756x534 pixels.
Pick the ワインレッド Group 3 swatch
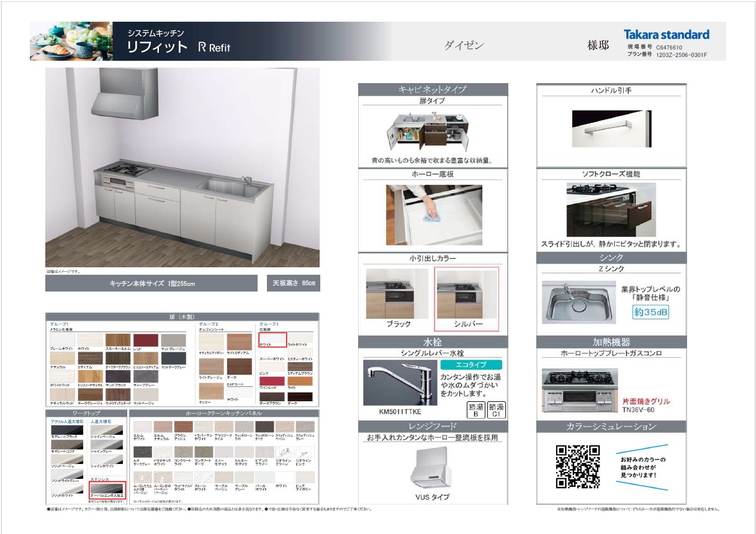click(272, 381)
